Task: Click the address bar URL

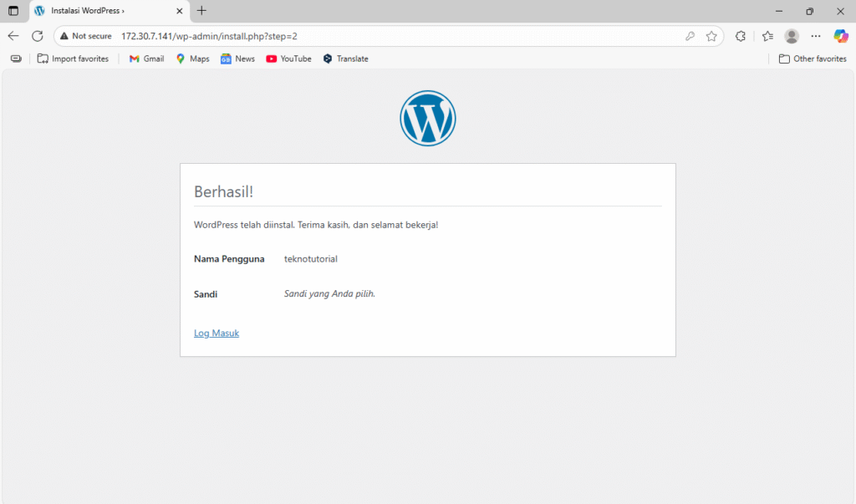Action: (x=209, y=36)
